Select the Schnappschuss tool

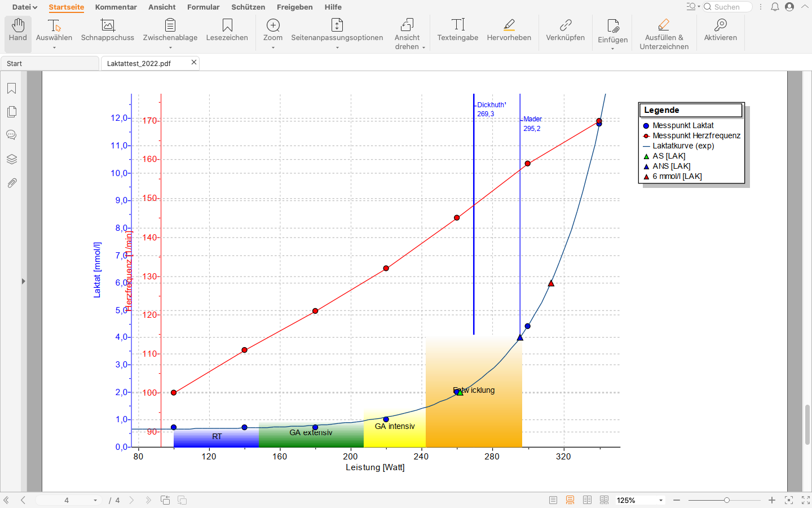(107, 30)
